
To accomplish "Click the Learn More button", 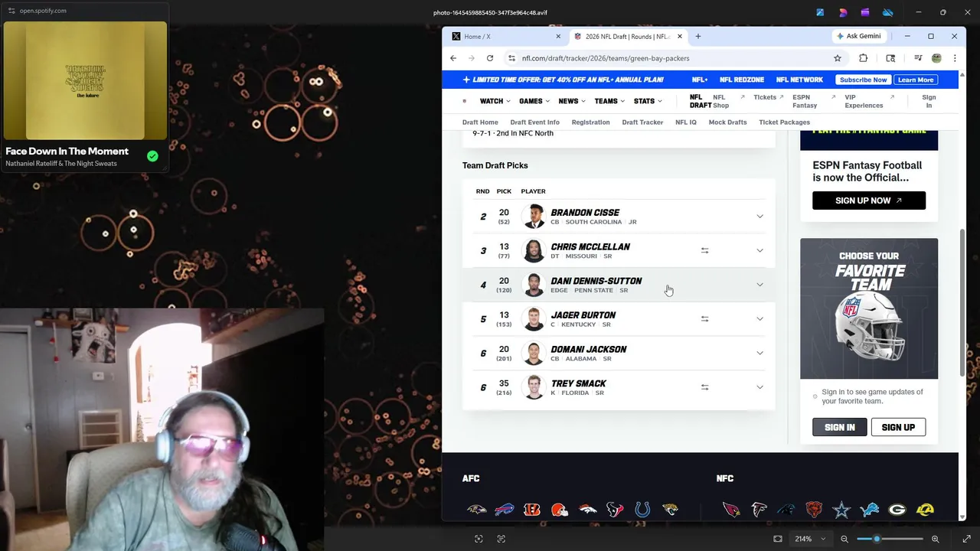I will pos(916,80).
